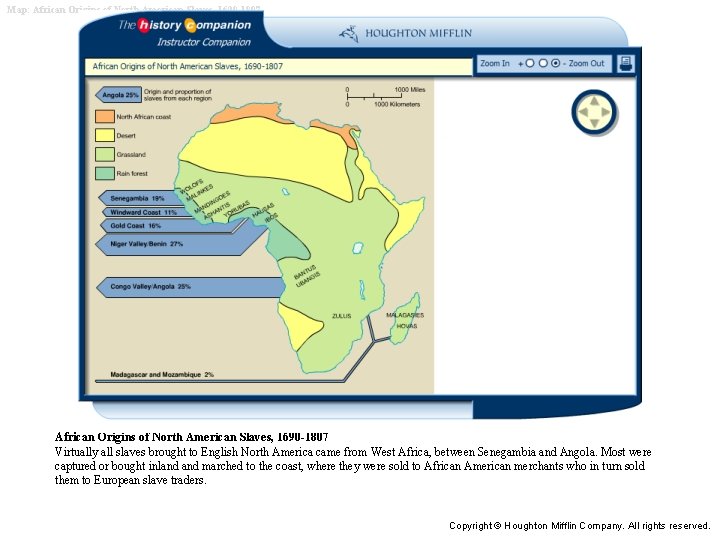This screenshot has width=720, height=540.
Task: Click the BANTUS label on the map
Action: [305, 272]
